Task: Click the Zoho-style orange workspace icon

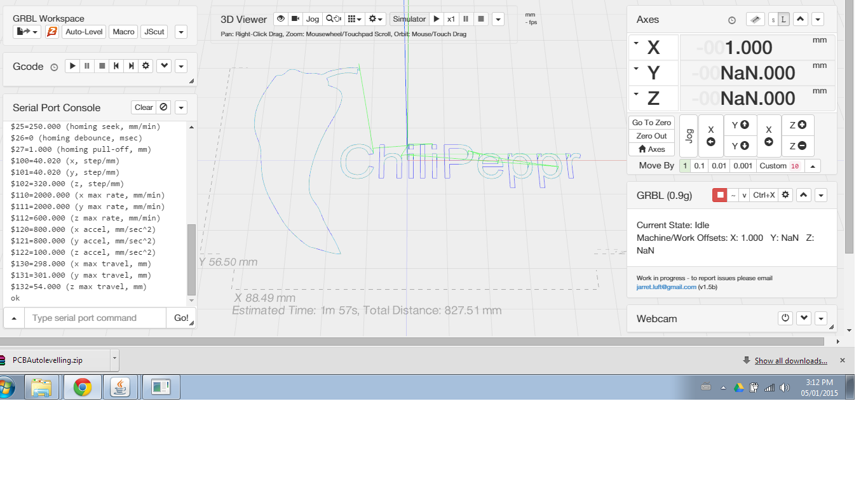Action: click(52, 32)
